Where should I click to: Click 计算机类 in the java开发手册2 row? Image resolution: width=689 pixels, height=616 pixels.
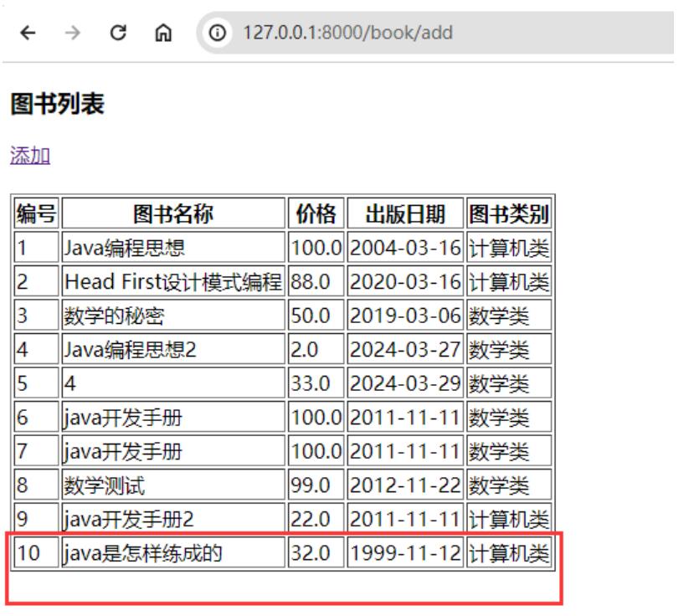pyautogui.click(x=509, y=520)
